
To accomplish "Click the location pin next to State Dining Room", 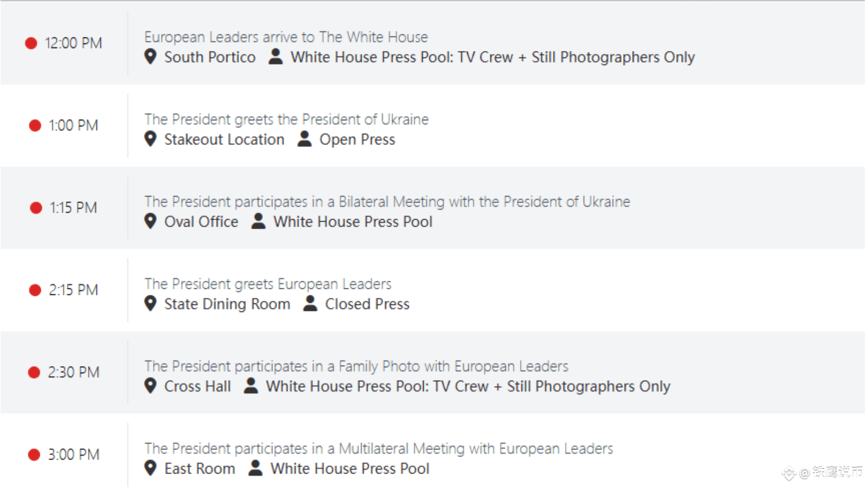I will tap(151, 303).
